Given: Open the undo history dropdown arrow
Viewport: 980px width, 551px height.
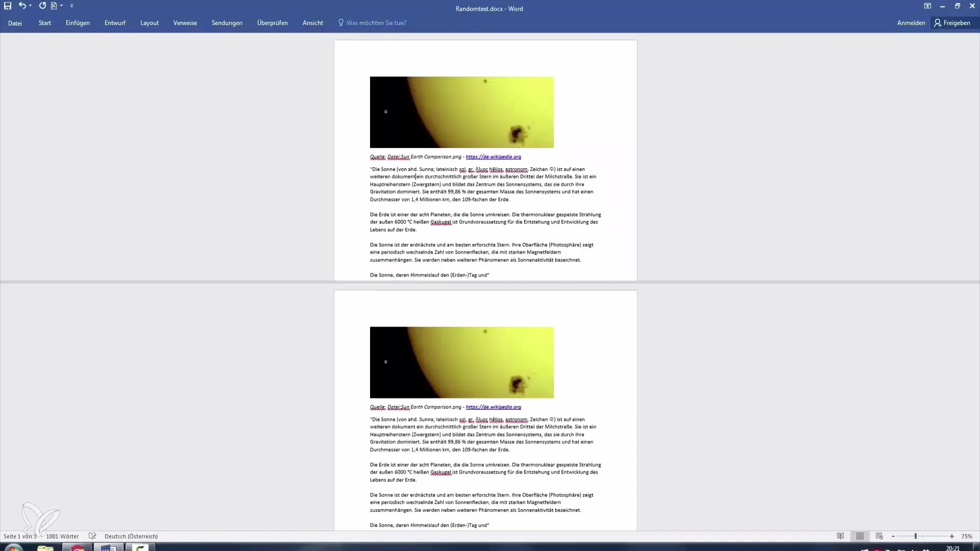Looking at the screenshot, I should click(31, 6).
